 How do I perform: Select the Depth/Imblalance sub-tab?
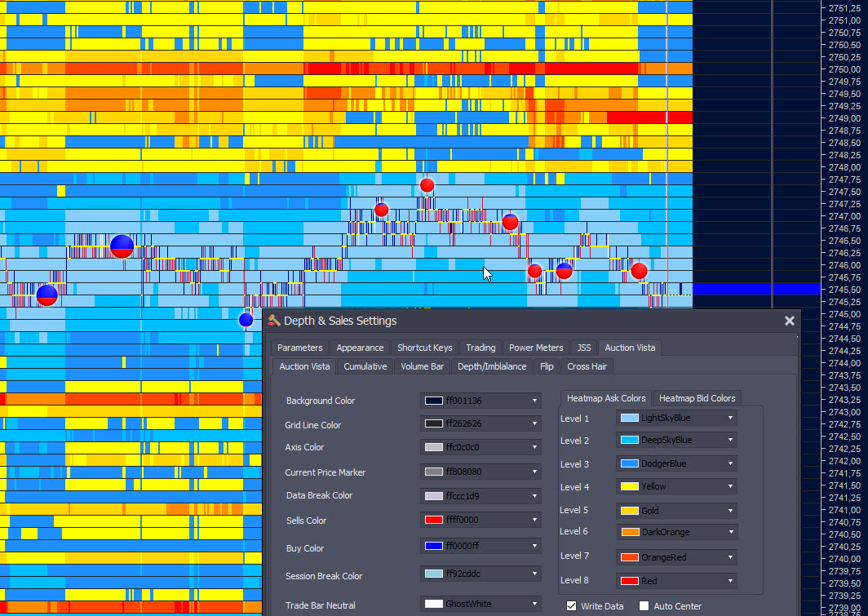pos(492,366)
